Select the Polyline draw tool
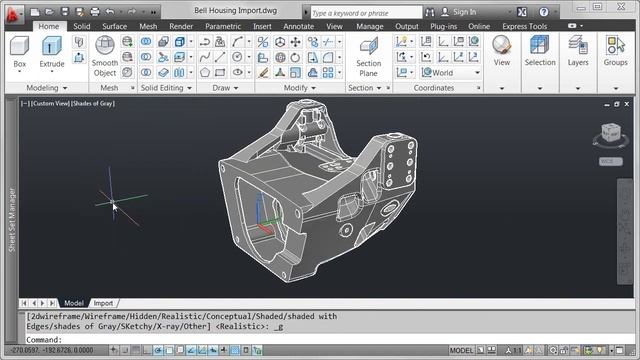Viewport: 640px width, 360px height. tap(204, 42)
